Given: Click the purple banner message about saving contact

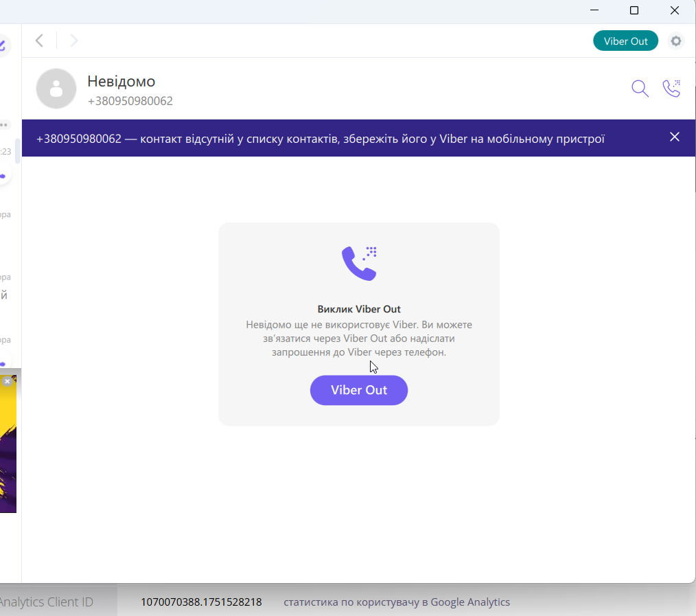Looking at the screenshot, I should [320, 139].
